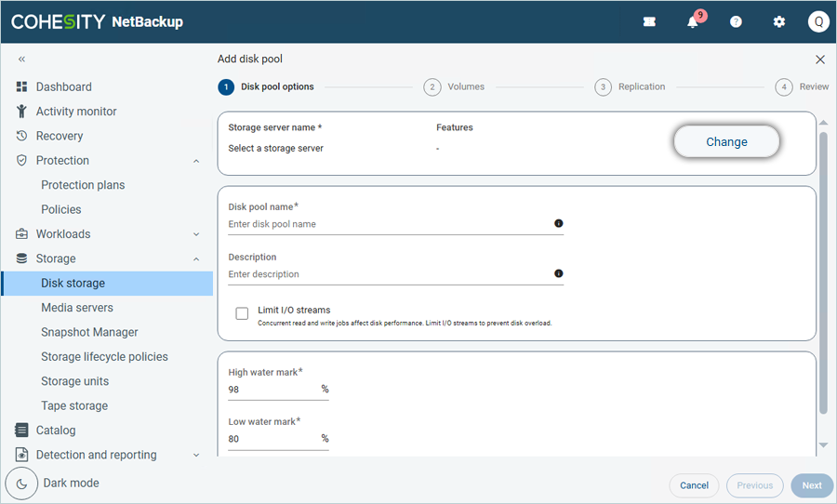Click the Enter disk pool name field
The width and height of the screenshot is (837, 504).
389,224
